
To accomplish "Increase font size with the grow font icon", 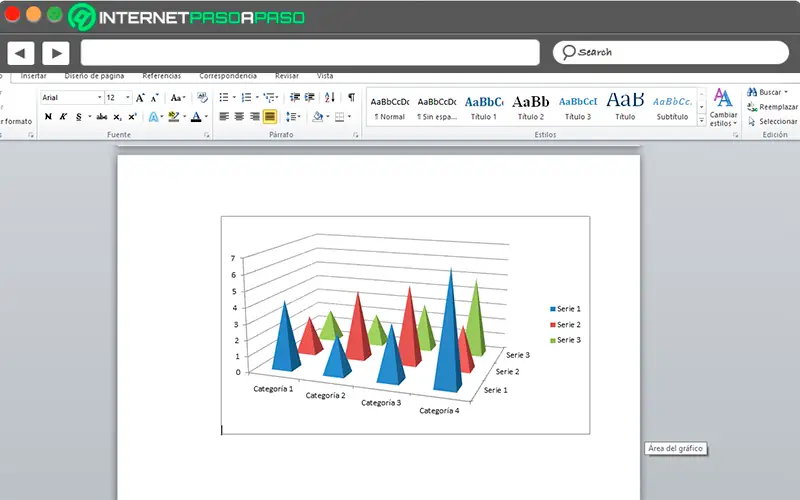I will coord(140,97).
